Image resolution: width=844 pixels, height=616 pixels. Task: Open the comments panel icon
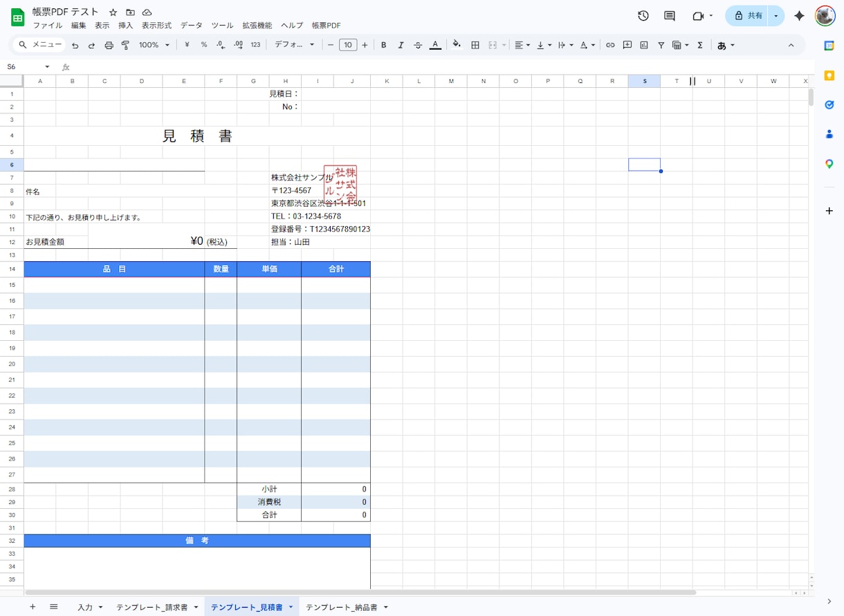click(669, 16)
